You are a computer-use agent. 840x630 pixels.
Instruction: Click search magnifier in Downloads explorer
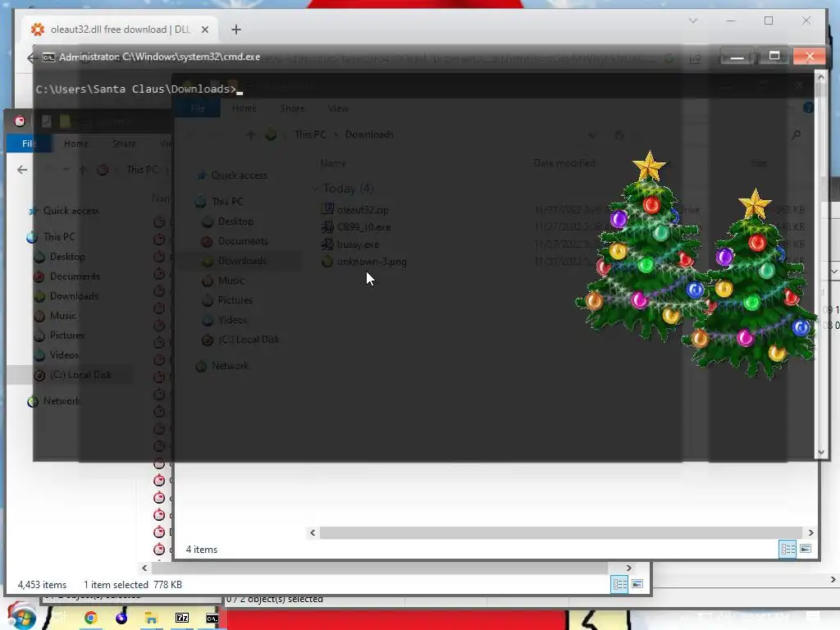pos(797,135)
